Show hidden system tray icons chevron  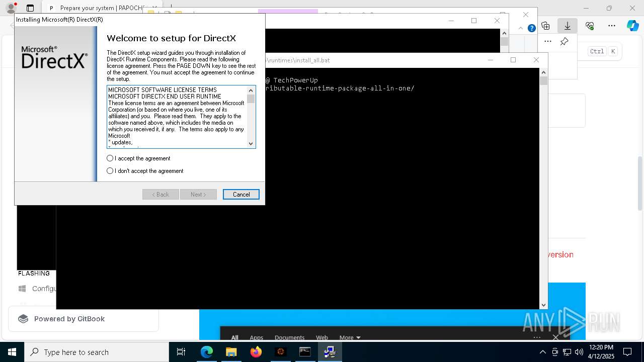542,352
